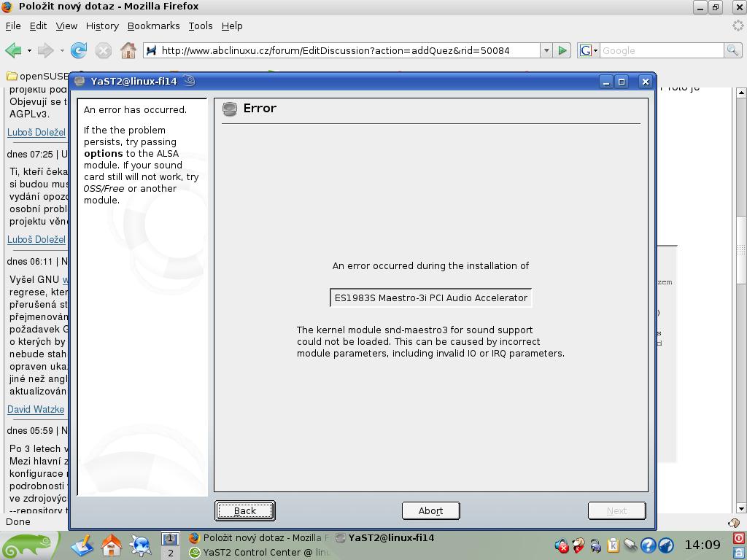Image resolution: width=747 pixels, height=560 pixels.
Task: Click the red Logout button in panel
Action: point(740,539)
